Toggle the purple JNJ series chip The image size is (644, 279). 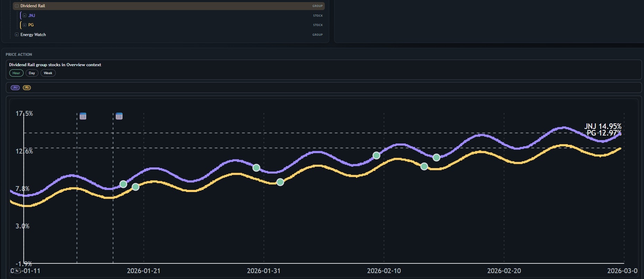pyautogui.click(x=15, y=88)
